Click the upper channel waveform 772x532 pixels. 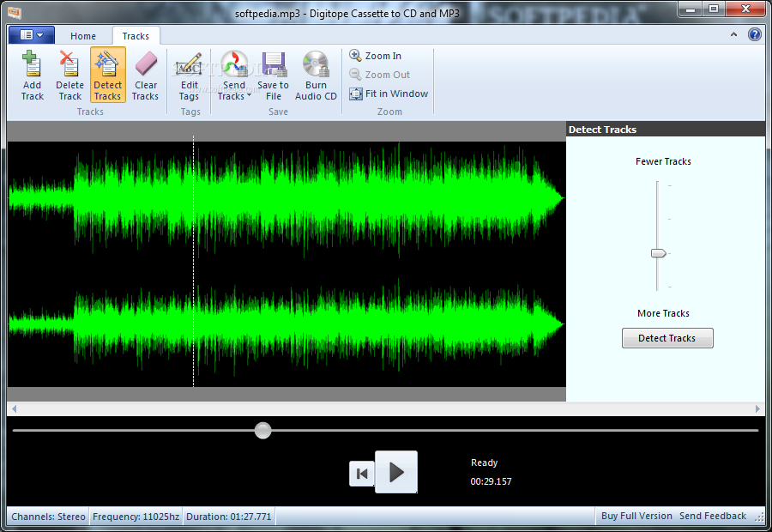coord(286,199)
